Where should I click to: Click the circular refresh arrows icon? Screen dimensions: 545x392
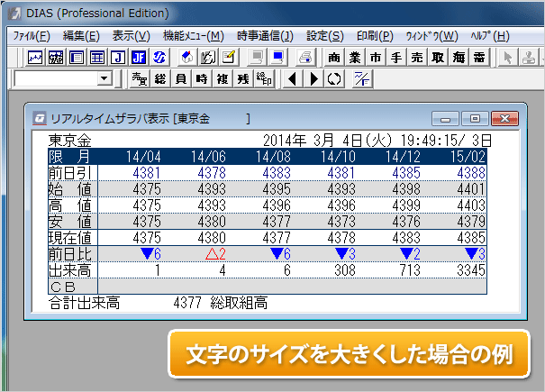tap(334, 79)
